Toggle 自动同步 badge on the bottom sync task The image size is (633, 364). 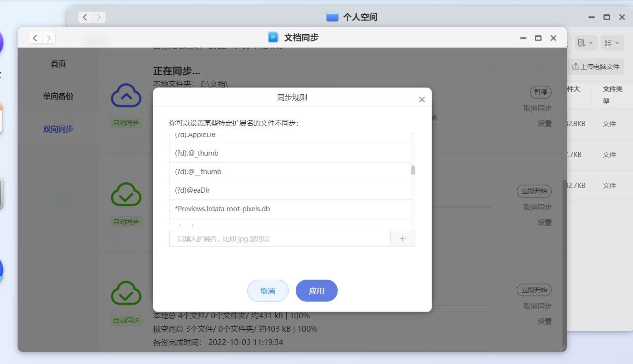pyautogui.click(x=126, y=320)
